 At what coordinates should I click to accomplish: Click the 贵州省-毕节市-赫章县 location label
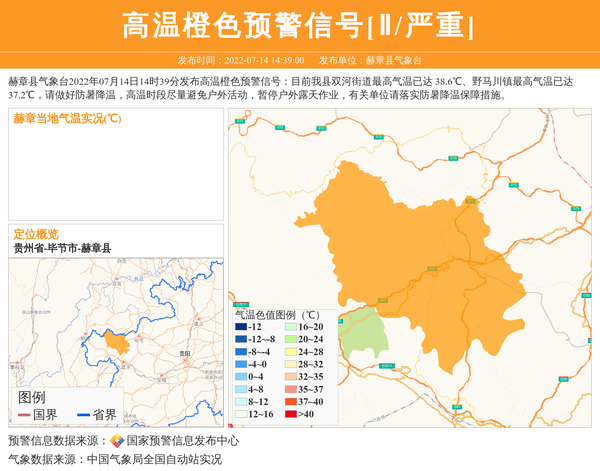(62, 248)
